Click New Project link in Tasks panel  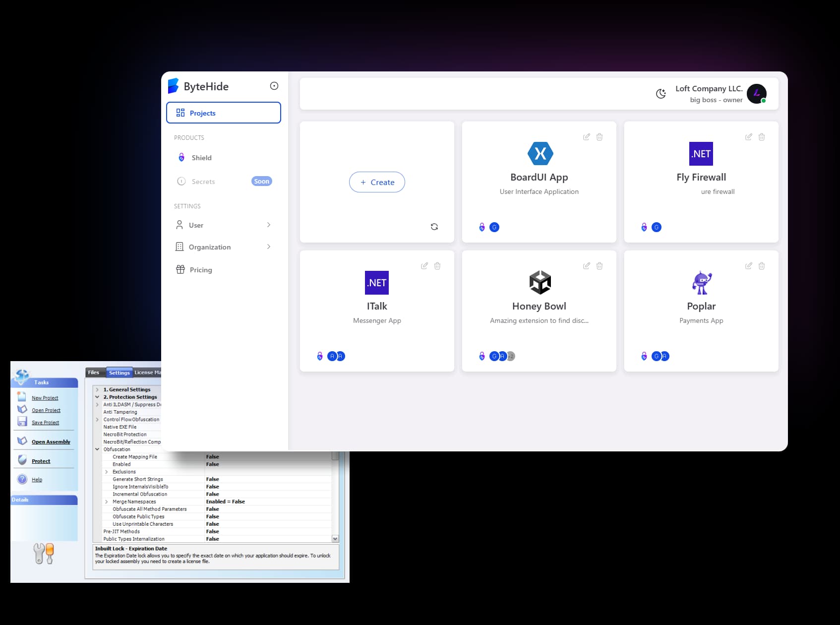45,398
